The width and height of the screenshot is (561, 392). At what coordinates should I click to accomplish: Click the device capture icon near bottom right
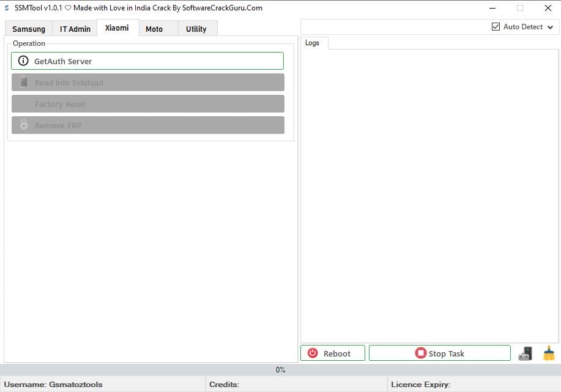coord(525,353)
